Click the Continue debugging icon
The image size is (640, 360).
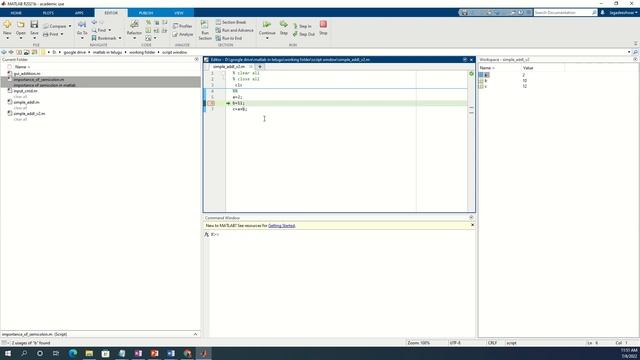267,25
